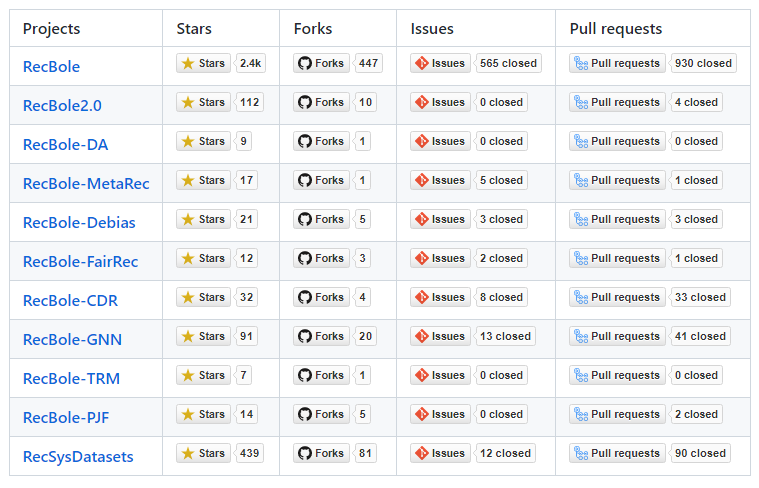Click the pull request icon for RecBole-MetaRec
This screenshot has height=488, width=759.
tap(580, 180)
